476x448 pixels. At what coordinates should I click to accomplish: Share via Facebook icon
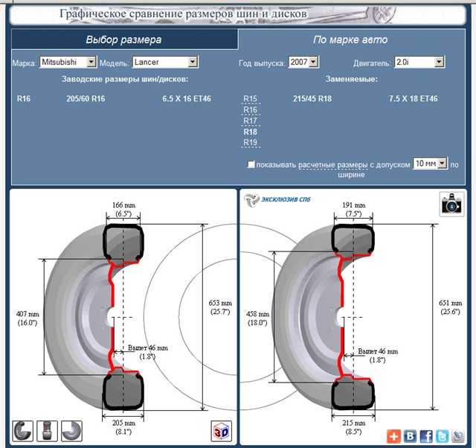[x=426, y=436]
